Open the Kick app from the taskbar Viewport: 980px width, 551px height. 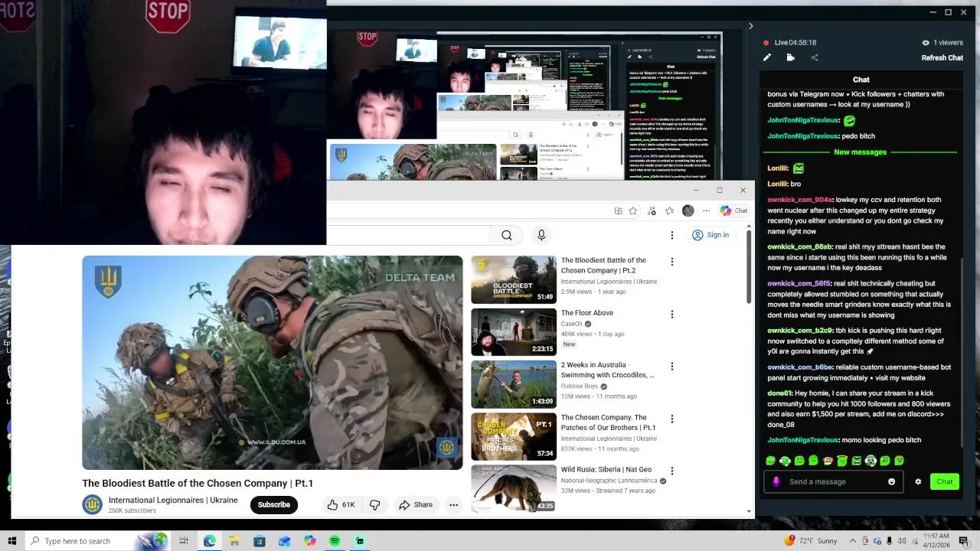360,541
